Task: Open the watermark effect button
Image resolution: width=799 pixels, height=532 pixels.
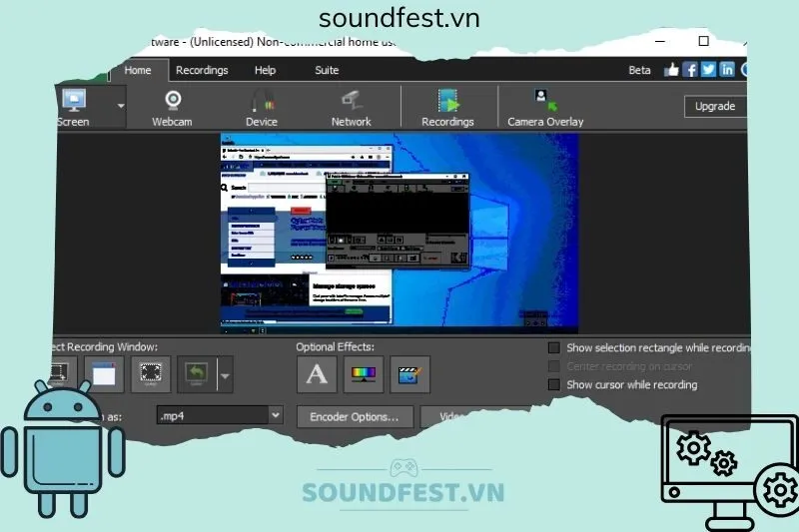Action: [409, 374]
